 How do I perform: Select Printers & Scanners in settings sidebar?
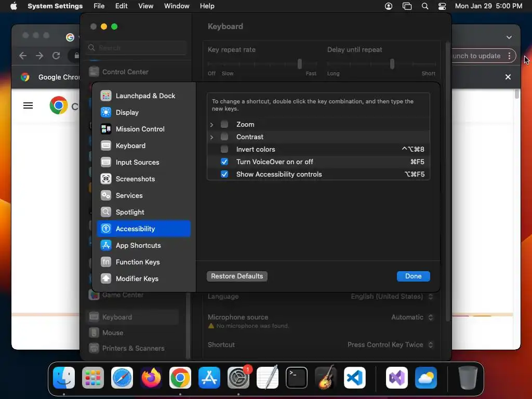pyautogui.click(x=132, y=349)
